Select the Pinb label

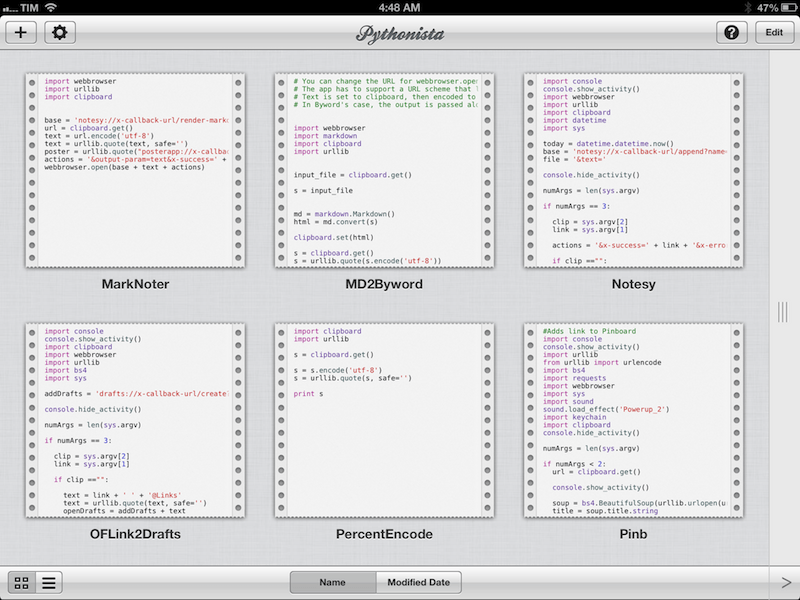[633, 534]
